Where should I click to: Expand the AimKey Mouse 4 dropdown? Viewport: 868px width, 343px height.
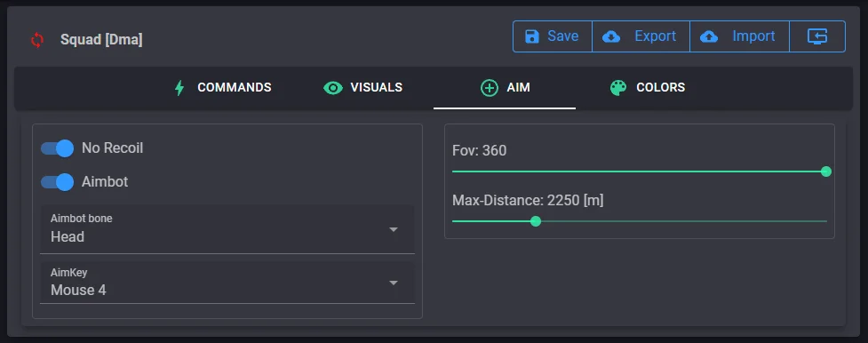click(x=227, y=283)
